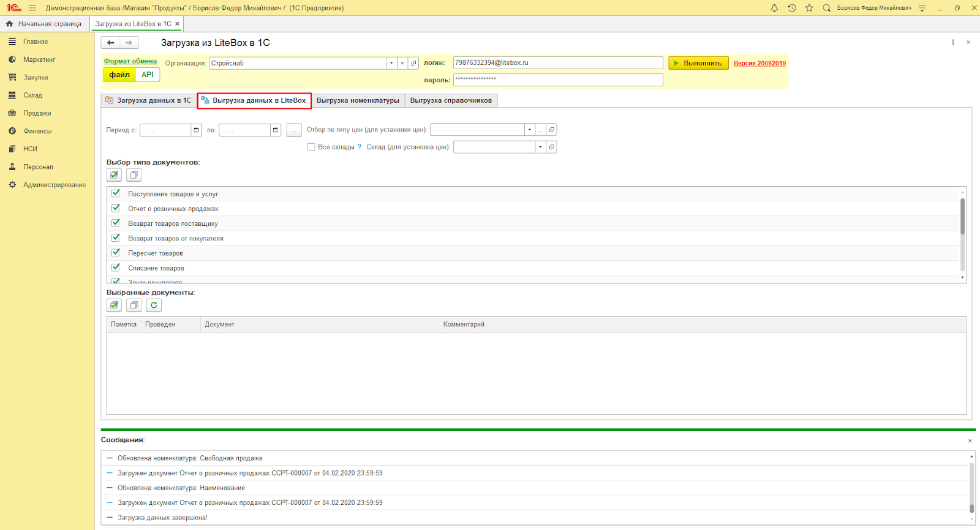Enable the Все склады checkbox

point(311,147)
